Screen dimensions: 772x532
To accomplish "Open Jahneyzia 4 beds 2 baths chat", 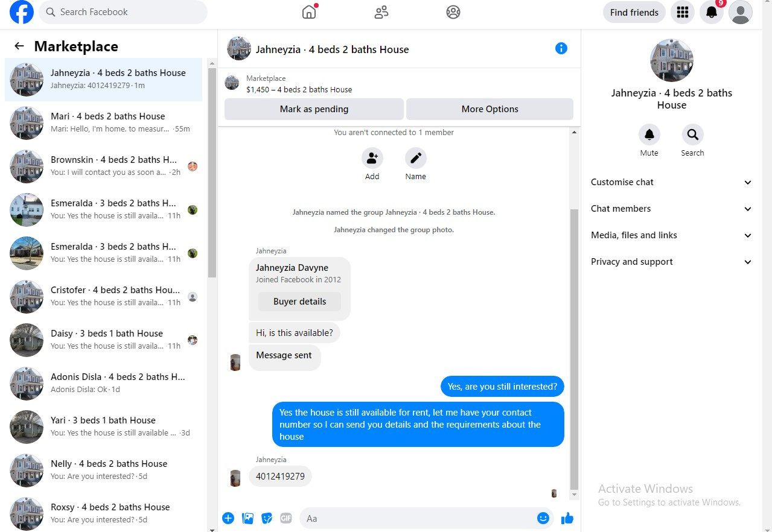I will point(104,79).
